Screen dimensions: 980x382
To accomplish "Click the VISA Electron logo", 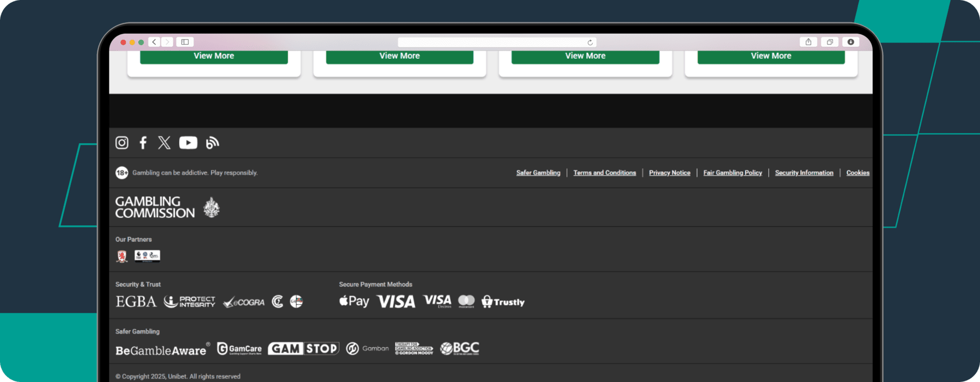I will [437, 301].
